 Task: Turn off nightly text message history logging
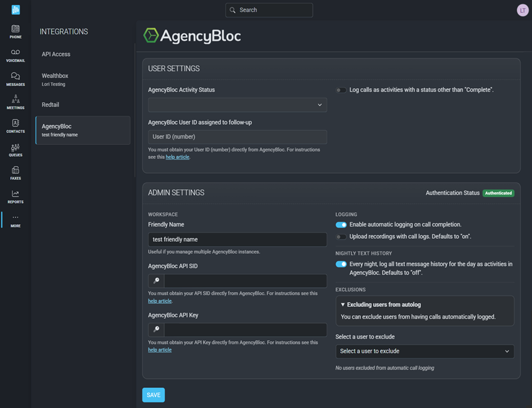tap(341, 264)
